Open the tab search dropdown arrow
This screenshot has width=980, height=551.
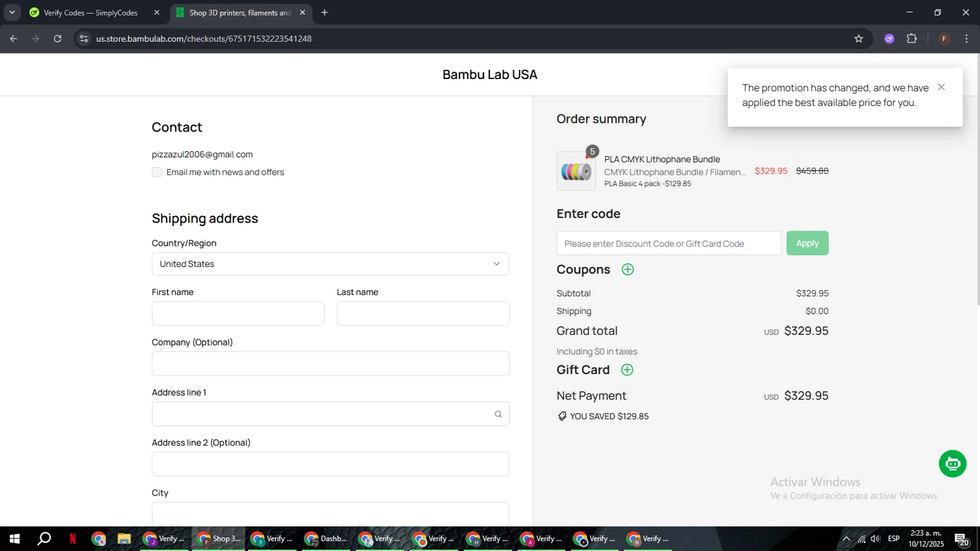12,12
